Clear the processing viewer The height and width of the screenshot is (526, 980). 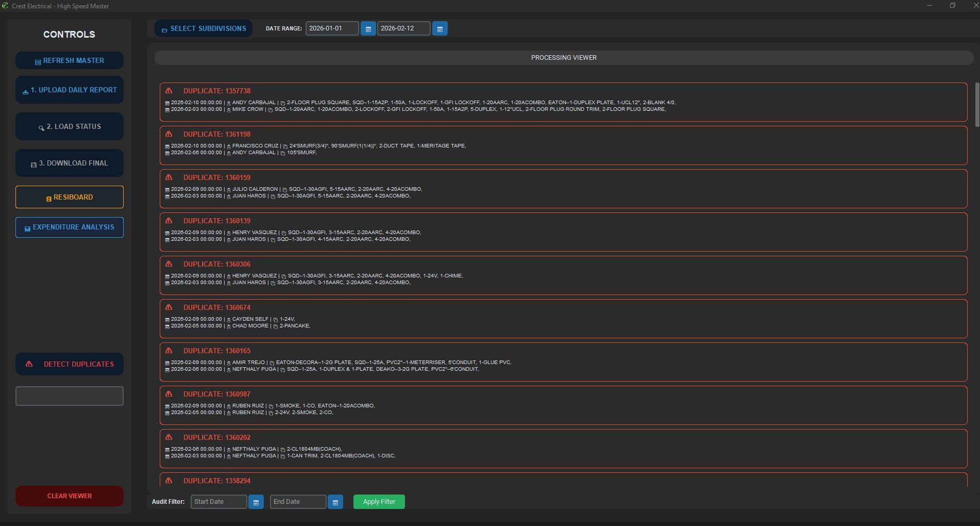[x=70, y=496]
